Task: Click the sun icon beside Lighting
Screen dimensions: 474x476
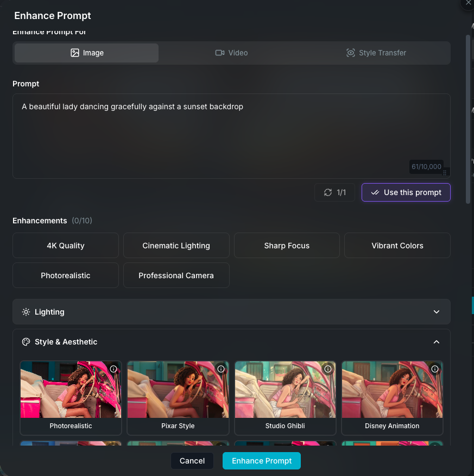Action: point(26,311)
